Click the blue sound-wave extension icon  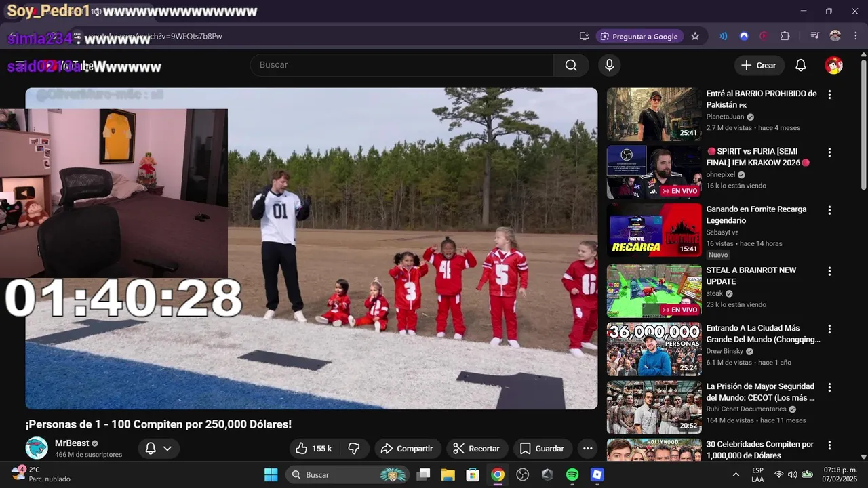tap(724, 36)
